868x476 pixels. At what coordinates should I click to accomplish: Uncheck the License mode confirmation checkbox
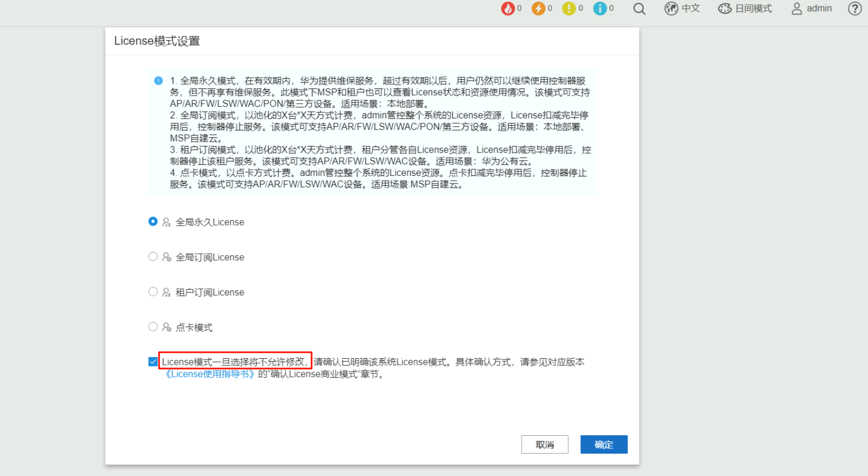[153, 362]
